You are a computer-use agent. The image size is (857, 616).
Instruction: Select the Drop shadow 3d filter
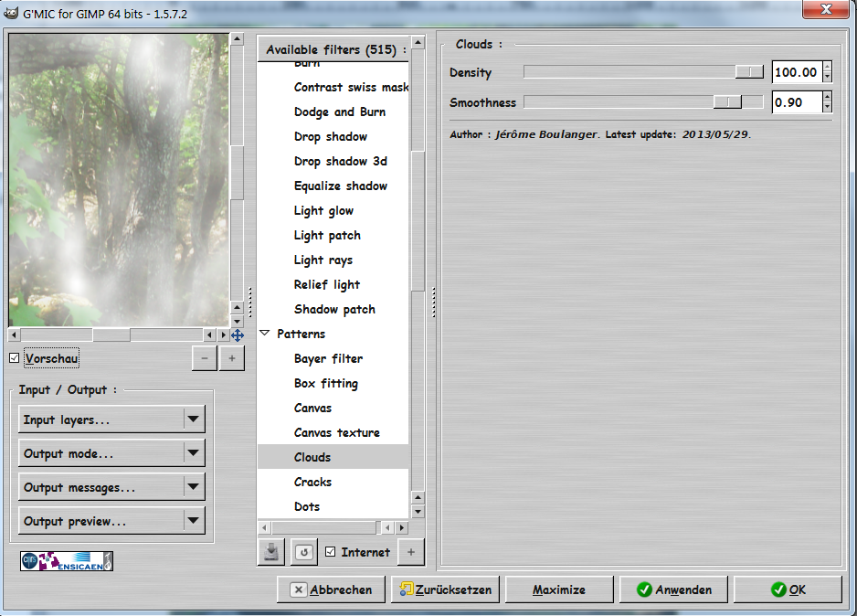click(333, 161)
